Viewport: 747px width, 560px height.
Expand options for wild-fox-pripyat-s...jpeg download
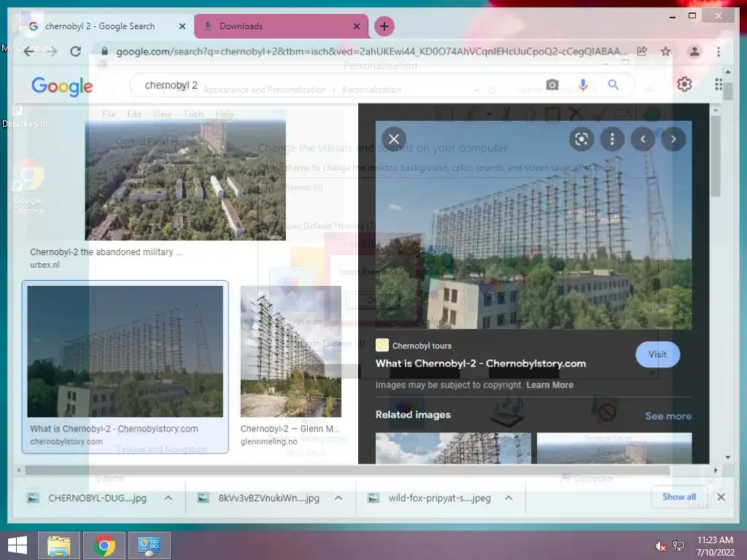[508, 498]
